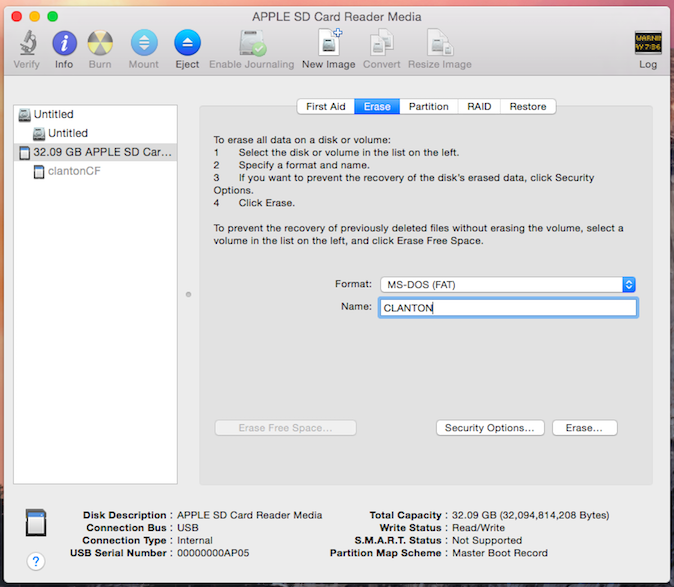The image size is (674, 587).
Task: Switch to the First Aid tab
Action: click(326, 107)
